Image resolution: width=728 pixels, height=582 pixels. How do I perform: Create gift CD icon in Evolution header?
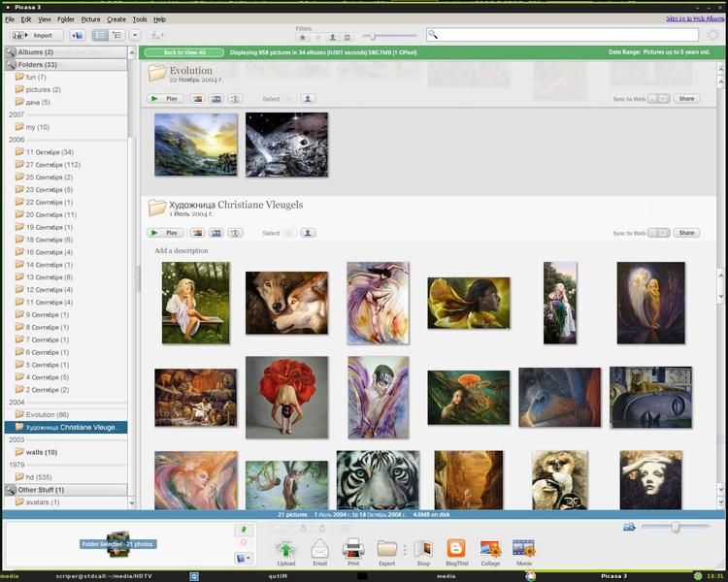[x=235, y=99]
